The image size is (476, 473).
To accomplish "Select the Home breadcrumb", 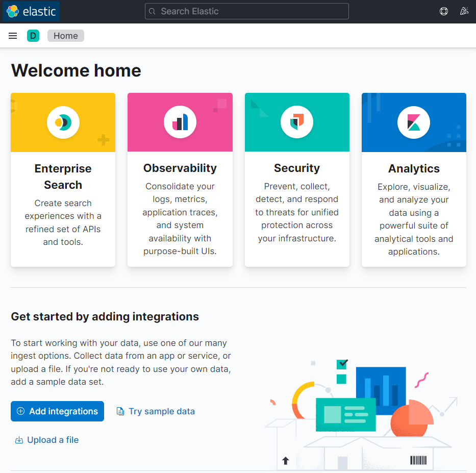I will 66,36.
